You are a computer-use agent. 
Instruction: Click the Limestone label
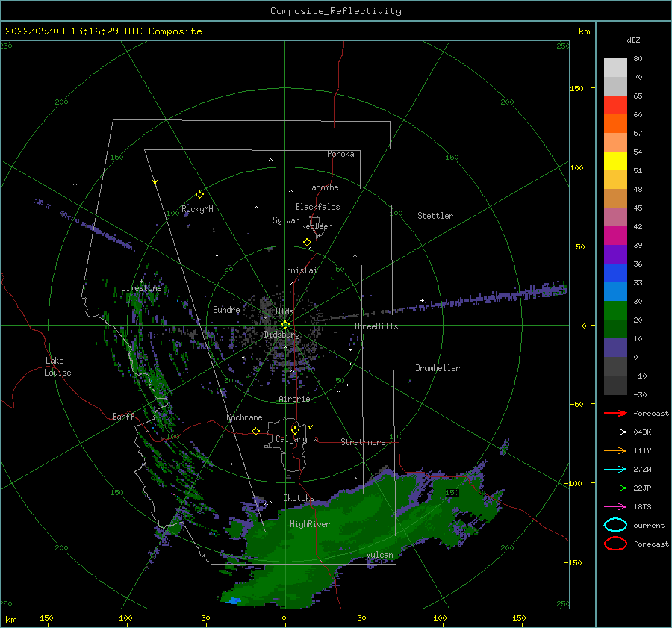141,288
